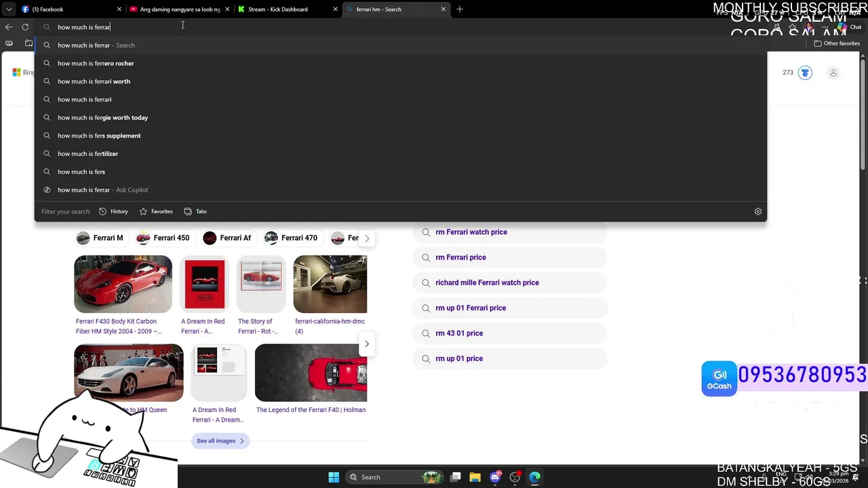Filter suggestions by Tabs
Viewport: 868px width, 488px height.
tap(195, 211)
